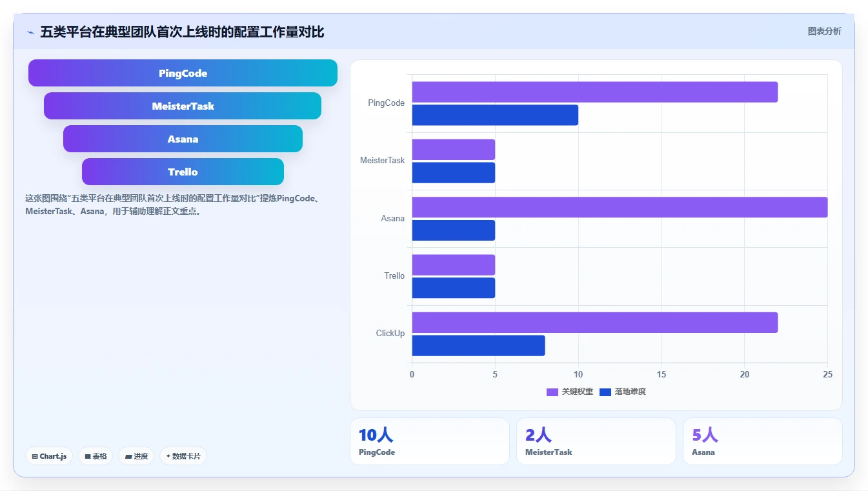This screenshot has width=868, height=491.
Task: Toggle the 落地难度 legend entry
Action: 623,392
